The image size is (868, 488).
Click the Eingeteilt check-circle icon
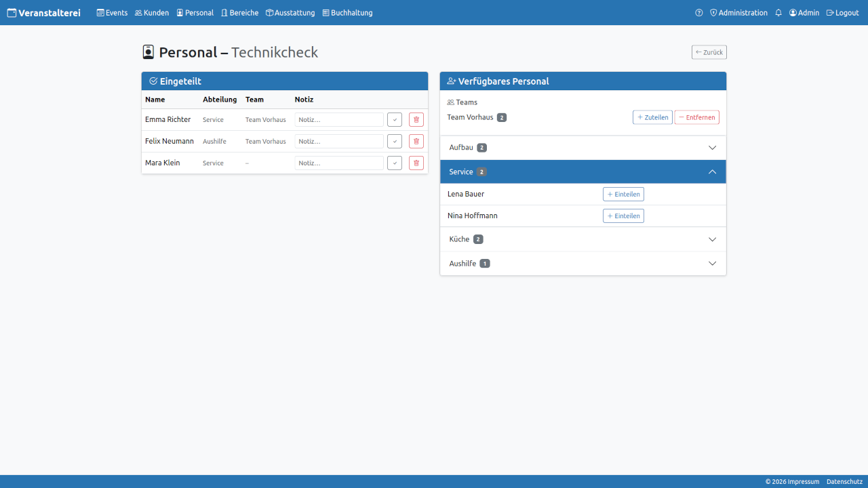pos(153,81)
